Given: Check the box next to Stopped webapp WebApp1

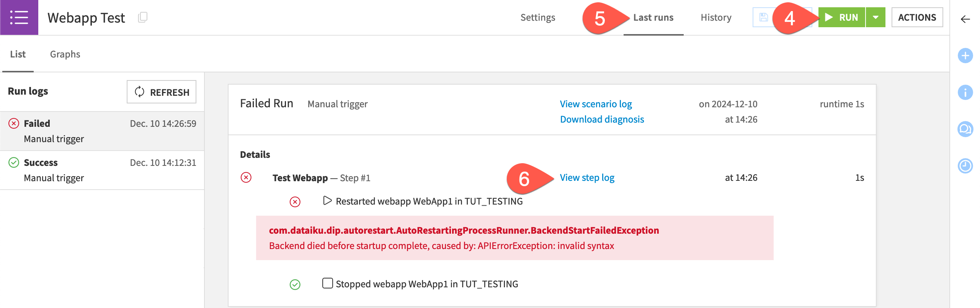Looking at the screenshot, I should point(328,283).
